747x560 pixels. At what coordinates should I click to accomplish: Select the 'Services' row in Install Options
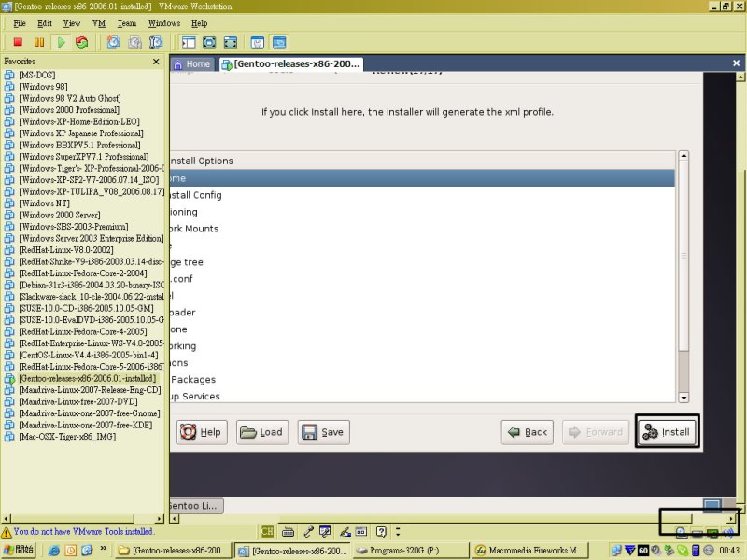[x=423, y=396]
